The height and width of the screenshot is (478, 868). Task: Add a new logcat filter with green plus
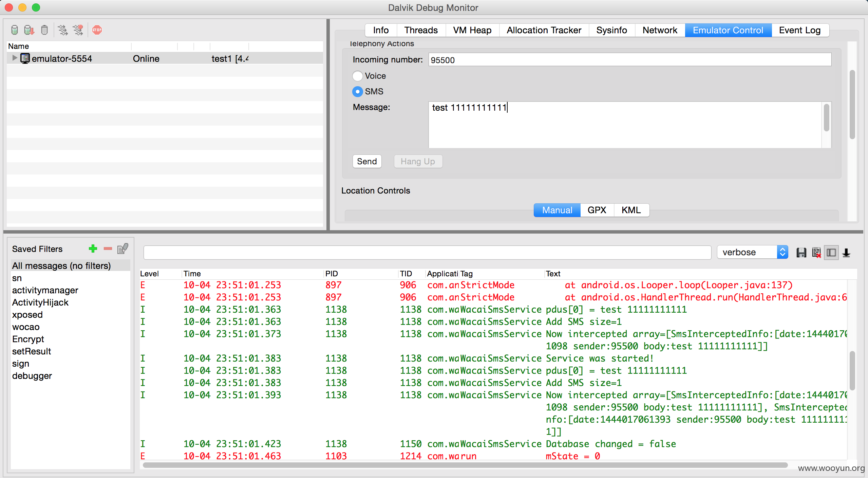(93, 249)
